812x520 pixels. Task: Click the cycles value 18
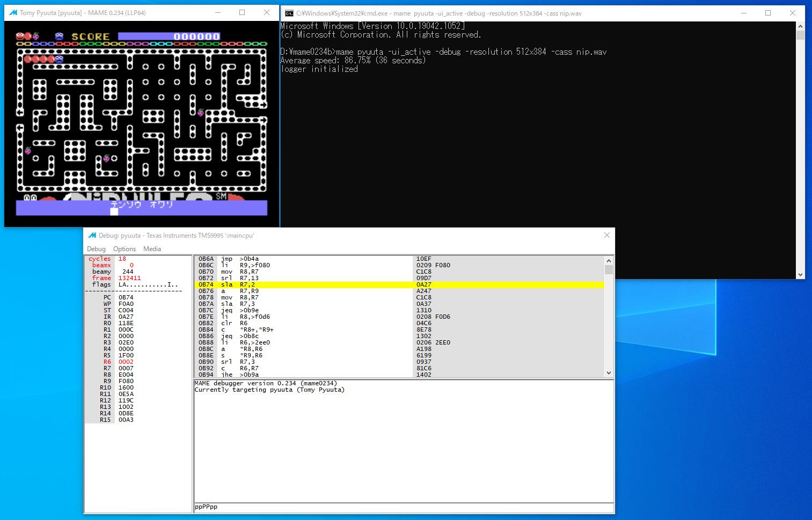pyautogui.click(x=122, y=259)
